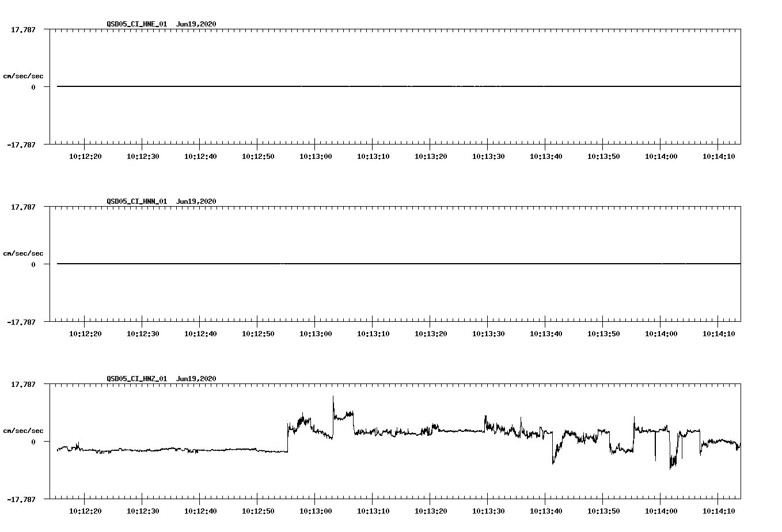Pick the 10:13:20 time label under HNE plot
The height and width of the screenshot is (532, 782).
(x=431, y=157)
